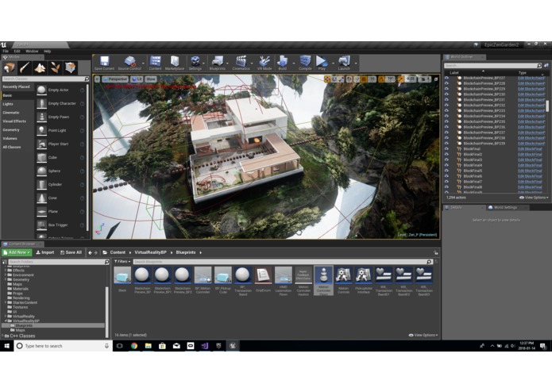The image size is (552, 392).
Task: Open the Source Control dropdown arrow
Action: tap(143, 63)
